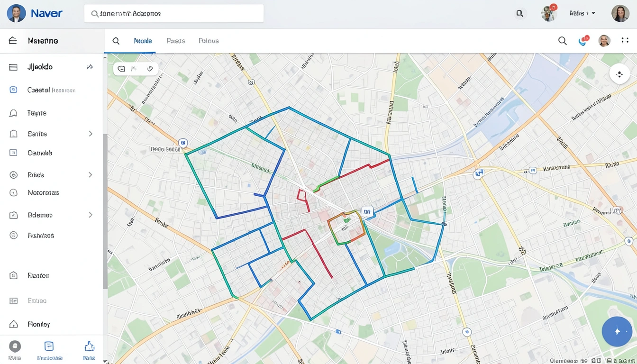Click the blue floating action button on the map
The height and width of the screenshot is (364, 637).
pyautogui.click(x=617, y=331)
